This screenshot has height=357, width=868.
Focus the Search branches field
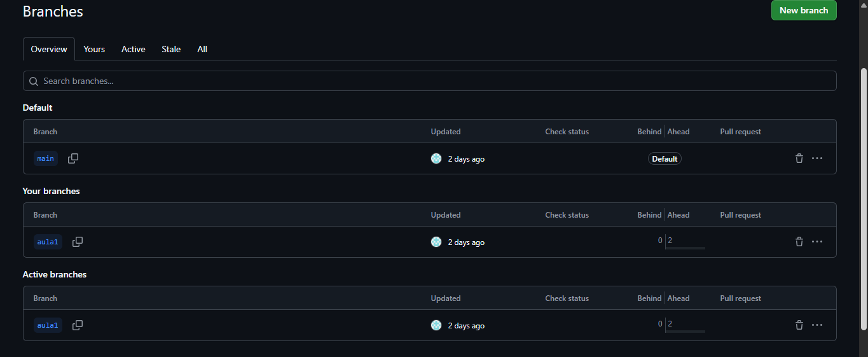[430, 81]
